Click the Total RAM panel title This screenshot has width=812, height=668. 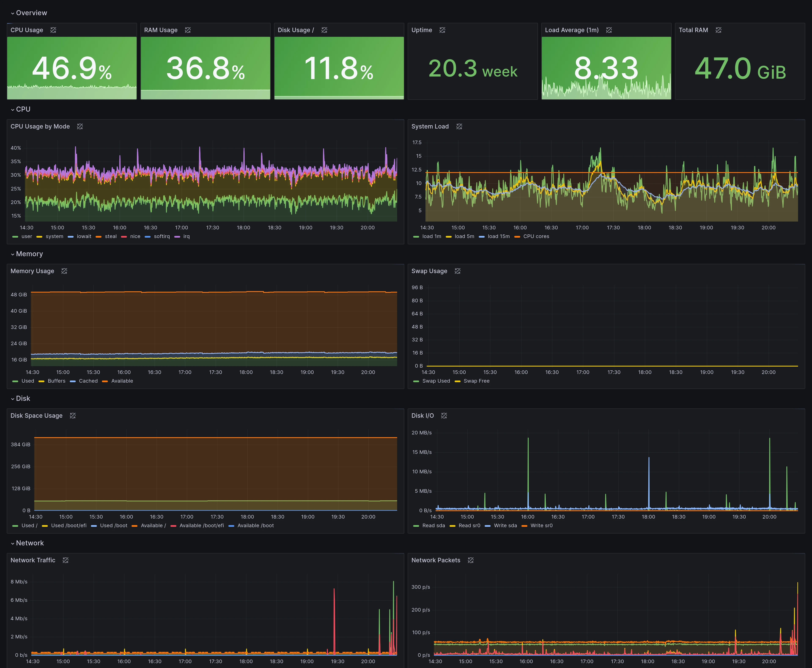(693, 30)
